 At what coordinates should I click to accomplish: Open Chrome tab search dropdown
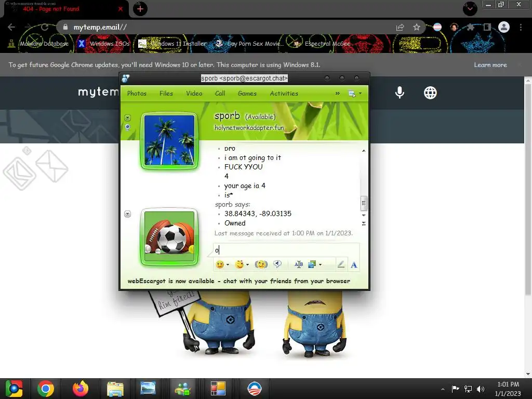tap(470, 9)
